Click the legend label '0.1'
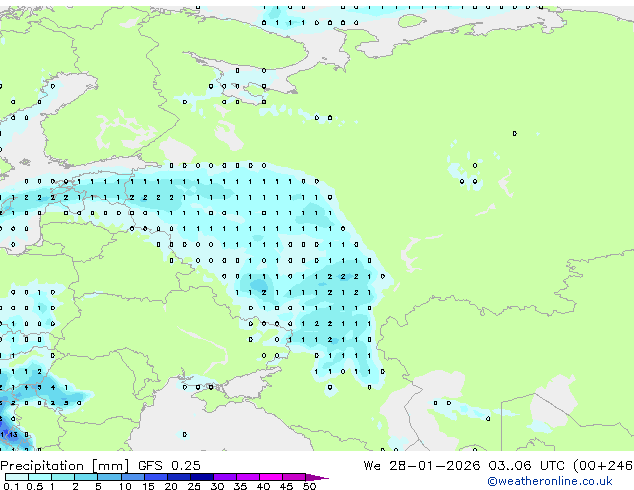Viewport: 634px width, 490px height. point(11,486)
